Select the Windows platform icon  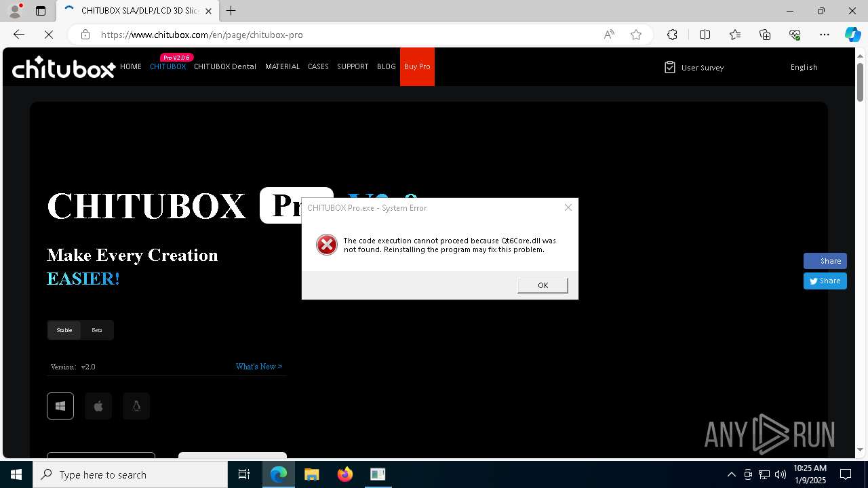(60, 406)
